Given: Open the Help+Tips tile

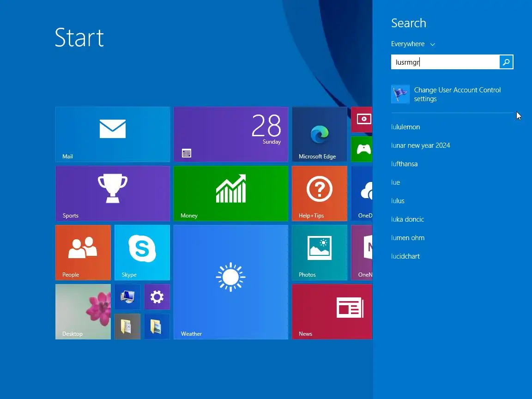Looking at the screenshot, I should [x=320, y=193].
